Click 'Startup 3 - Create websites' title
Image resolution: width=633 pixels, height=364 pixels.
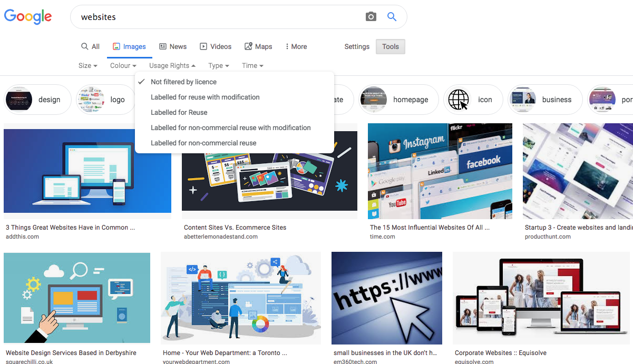coord(579,228)
